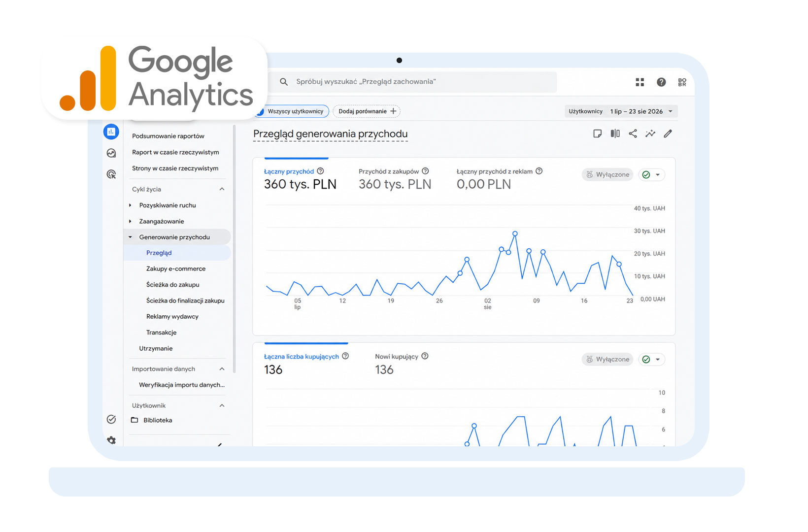
Task: Click the plus icon in Dodaj porównanie
Action: [393, 111]
